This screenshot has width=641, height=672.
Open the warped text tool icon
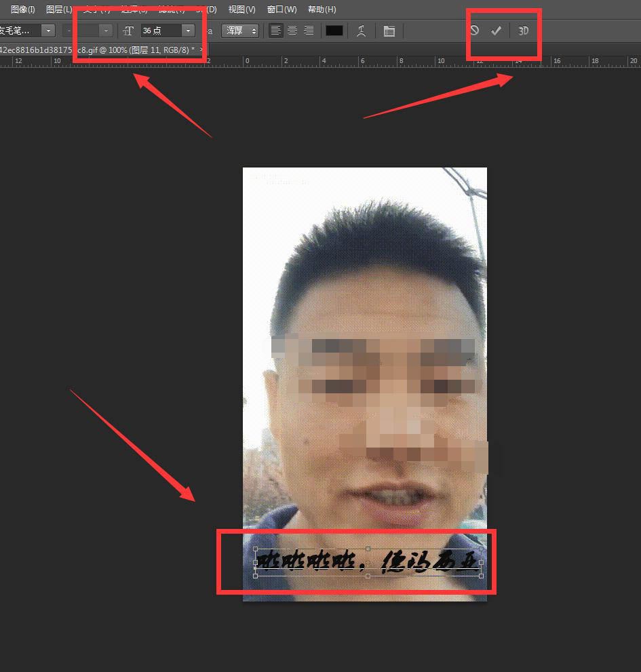361,31
